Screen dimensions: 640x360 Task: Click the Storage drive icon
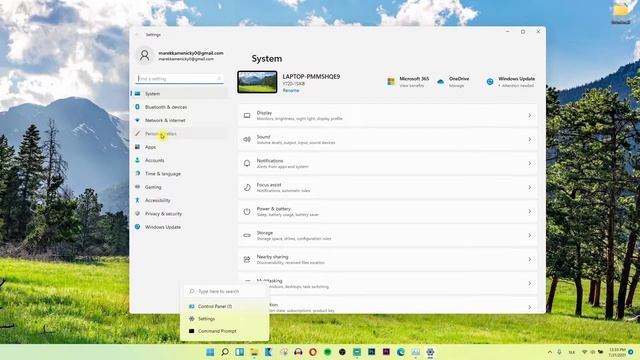(247, 236)
